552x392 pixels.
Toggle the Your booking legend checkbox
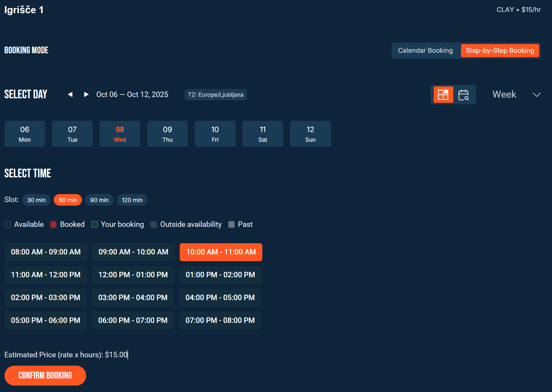click(x=95, y=224)
